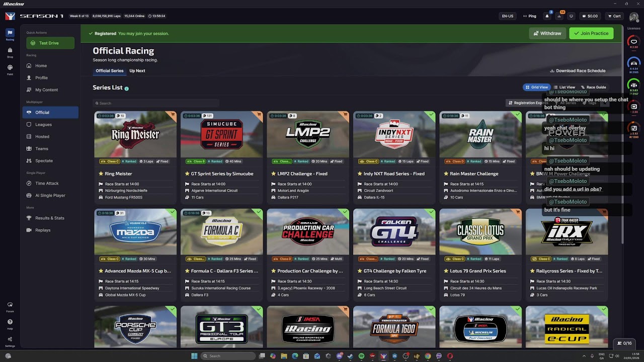This screenshot has width=644, height=362.
Task: Open Settings icon in left rail
Action: tap(10, 340)
